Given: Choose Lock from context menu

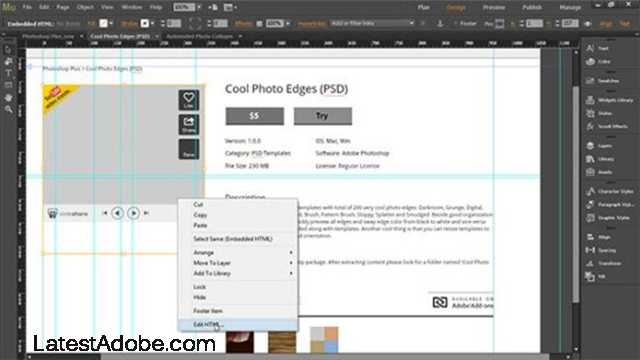Looking at the screenshot, I should tap(238, 287).
